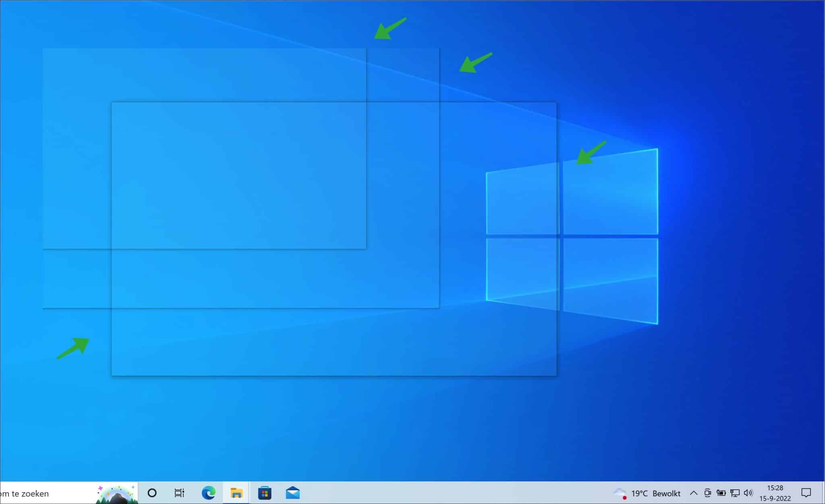Check the battery status tray icon

[721, 493]
